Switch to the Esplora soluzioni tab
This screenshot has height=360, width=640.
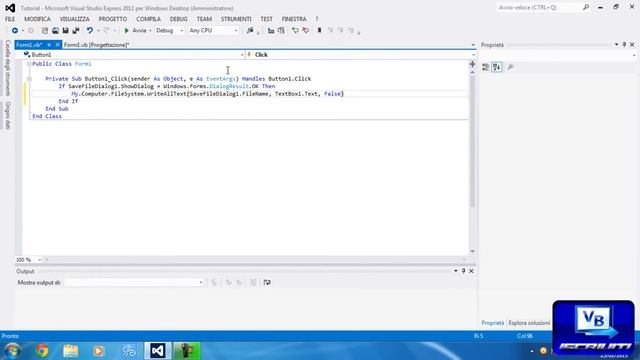pyautogui.click(x=529, y=323)
